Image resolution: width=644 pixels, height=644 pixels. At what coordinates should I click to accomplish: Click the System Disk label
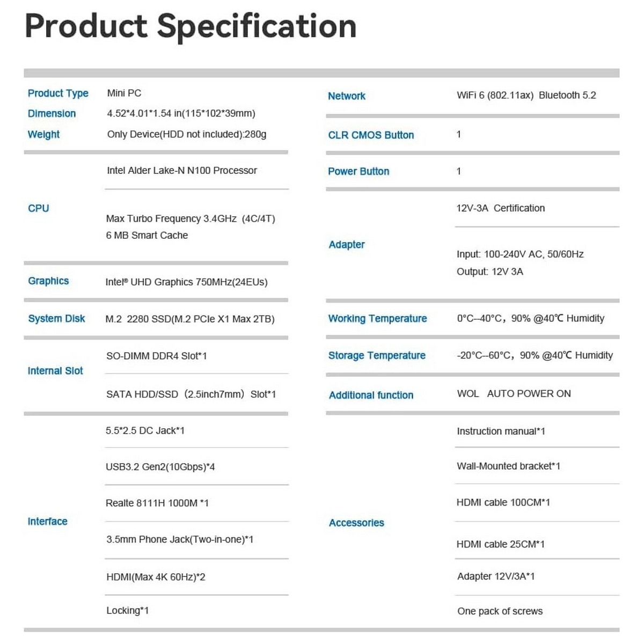click(x=56, y=319)
